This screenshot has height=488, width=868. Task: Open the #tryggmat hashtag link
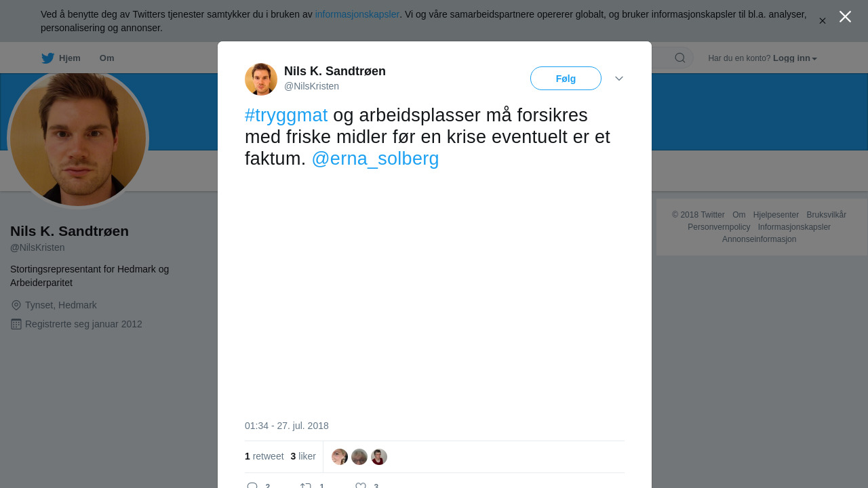pos(286,115)
